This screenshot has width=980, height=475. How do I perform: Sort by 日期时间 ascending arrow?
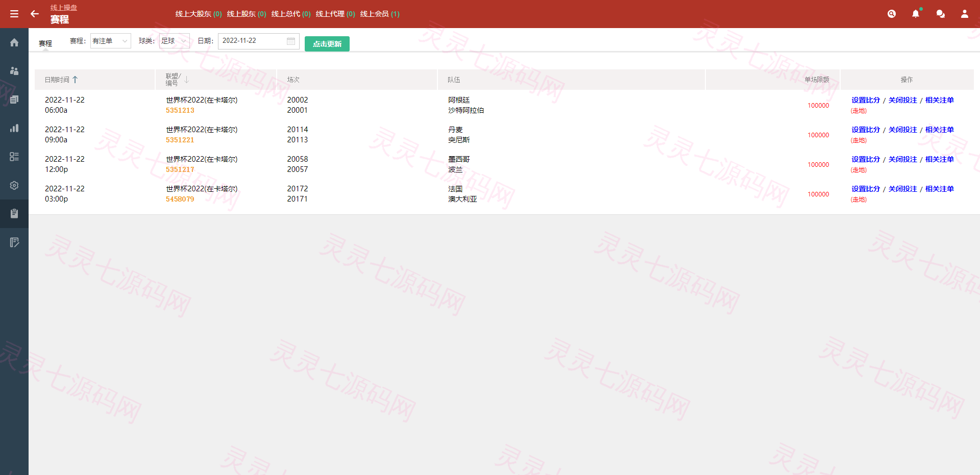click(x=75, y=80)
